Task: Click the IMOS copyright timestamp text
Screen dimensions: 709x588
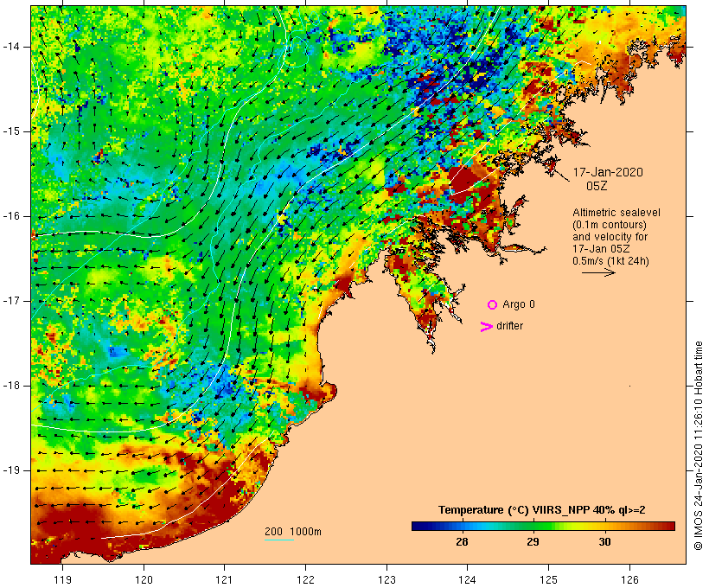Action: (x=698, y=445)
